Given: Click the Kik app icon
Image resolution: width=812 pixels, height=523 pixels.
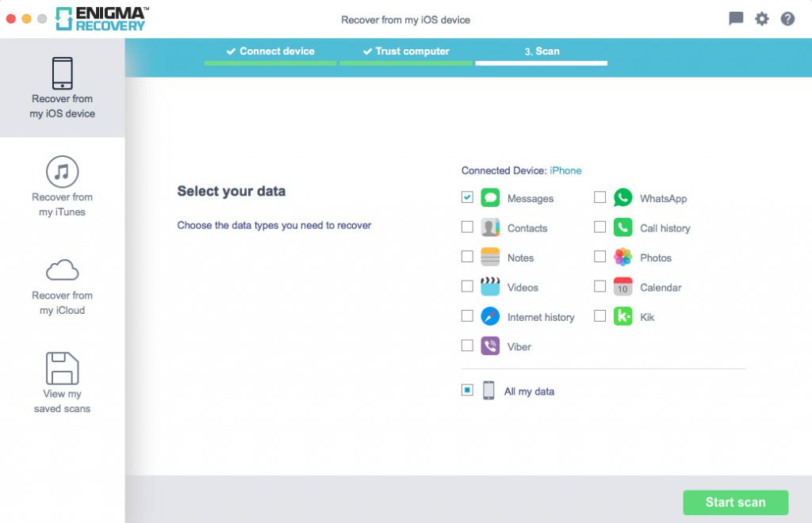Looking at the screenshot, I should 623,317.
